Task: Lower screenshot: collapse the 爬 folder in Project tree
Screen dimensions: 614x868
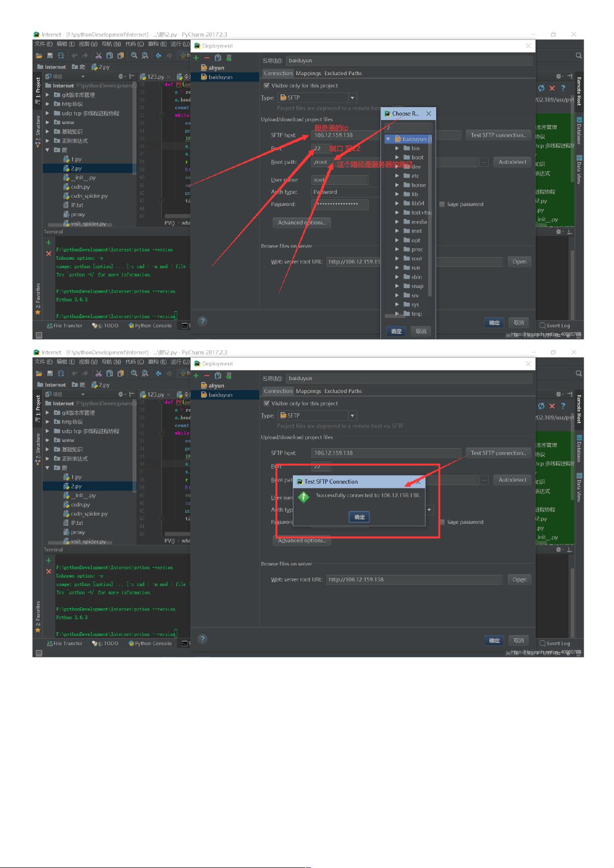Action: [x=47, y=468]
